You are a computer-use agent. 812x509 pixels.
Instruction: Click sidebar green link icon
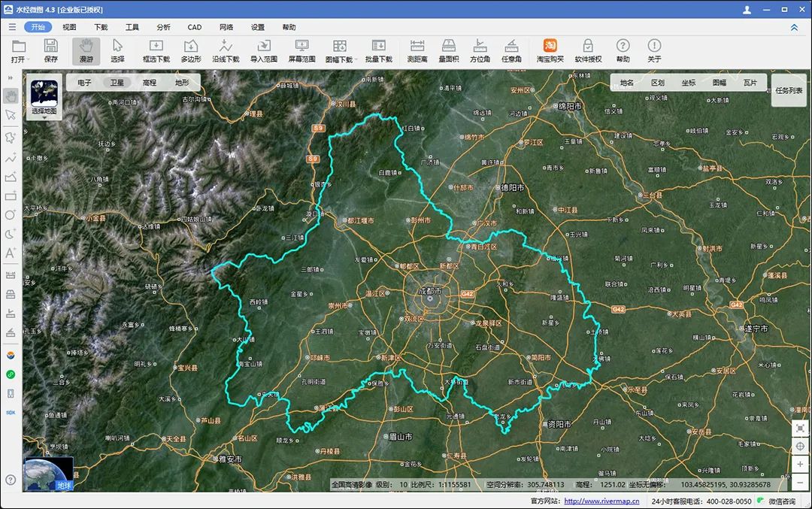tap(11, 374)
